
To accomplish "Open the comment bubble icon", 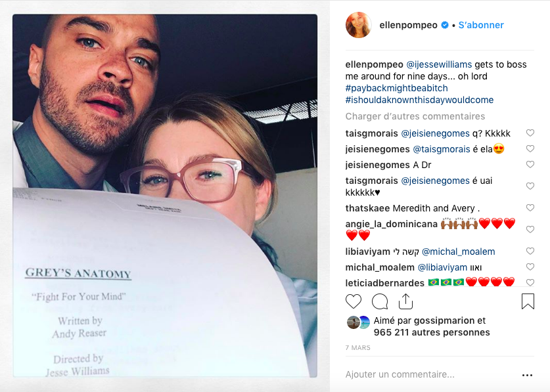I will click(x=380, y=301).
